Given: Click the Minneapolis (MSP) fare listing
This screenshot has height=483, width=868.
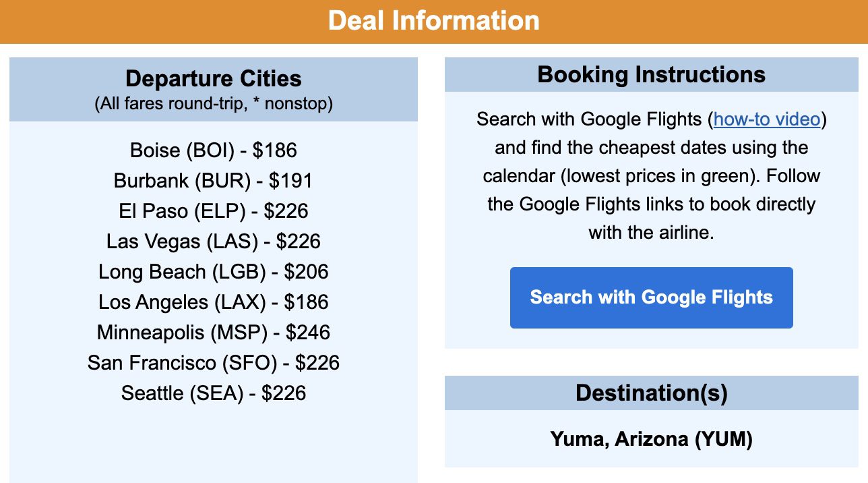Looking at the screenshot, I should tap(213, 332).
